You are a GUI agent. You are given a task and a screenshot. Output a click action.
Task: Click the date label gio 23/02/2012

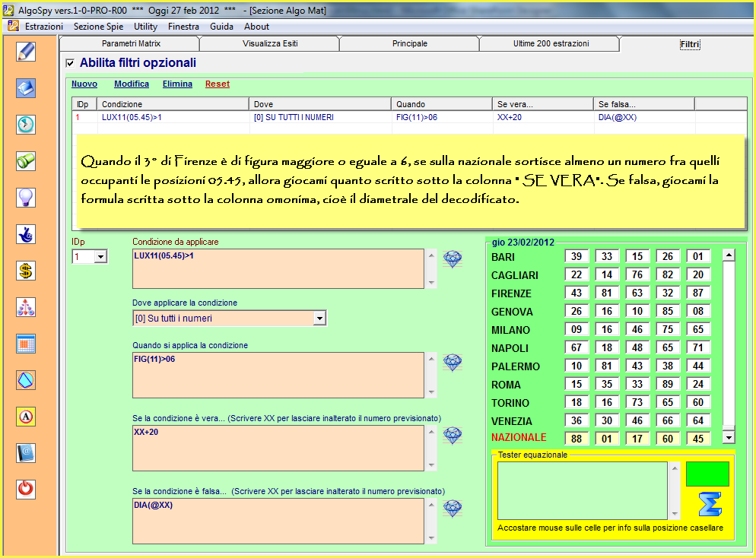pyautogui.click(x=523, y=243)
